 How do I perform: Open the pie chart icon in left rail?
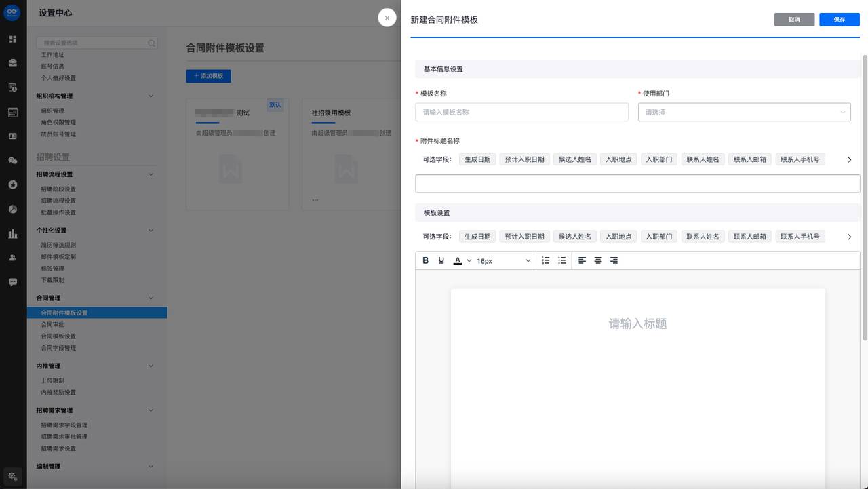13,210
